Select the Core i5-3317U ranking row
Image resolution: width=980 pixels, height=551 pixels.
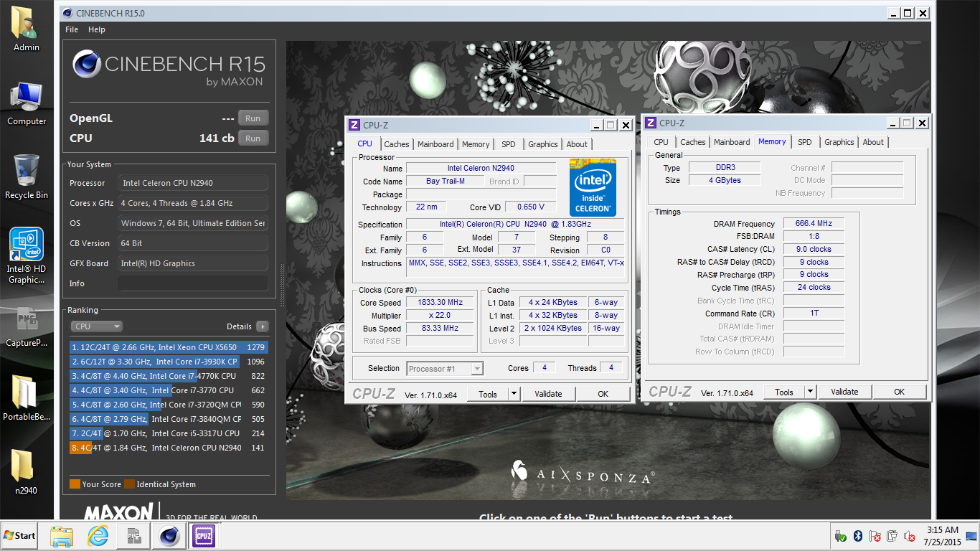tap(169, 433)
